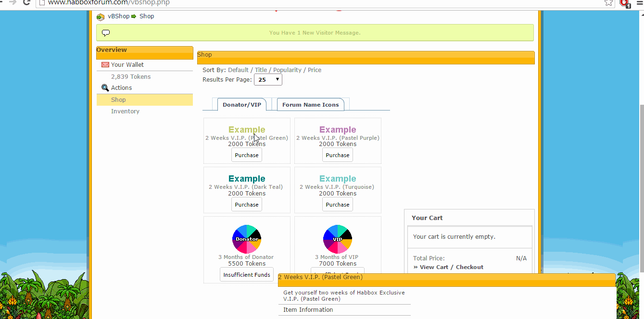Image resolution: width=644 pixels, height=319 pixels.
Task: Click the VIP color wheel badge
Action: pos(338,239)
